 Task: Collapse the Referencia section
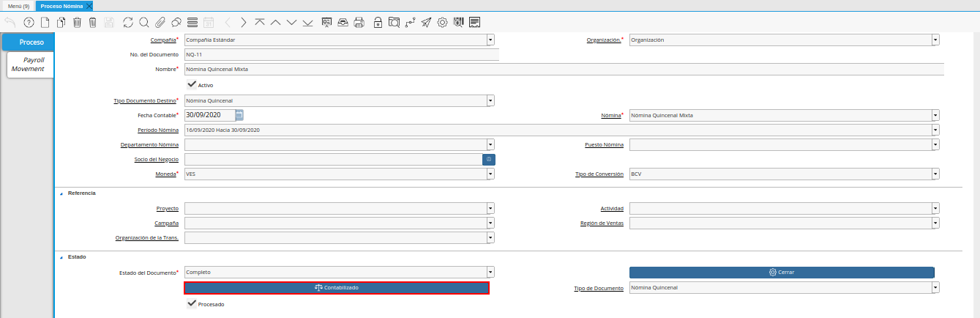61,193
